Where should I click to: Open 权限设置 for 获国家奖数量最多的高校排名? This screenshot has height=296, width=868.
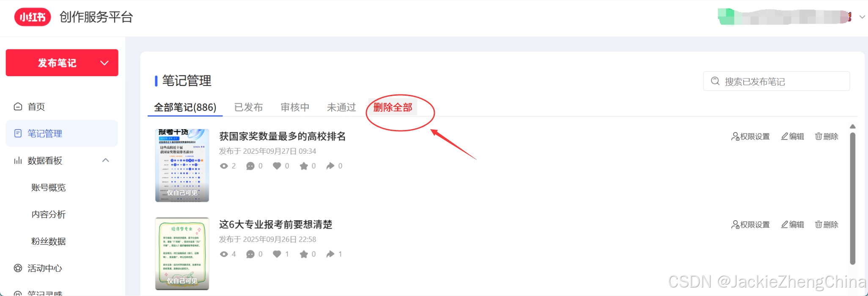(x=750, y=136)
